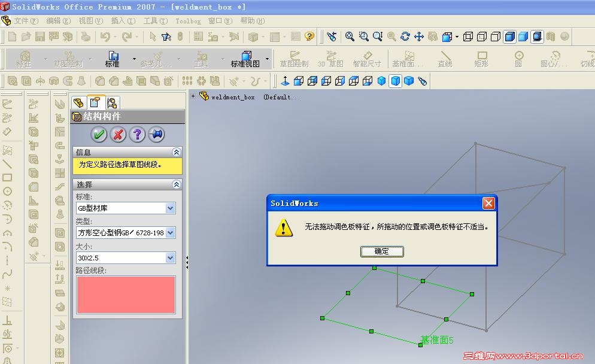Viewport: 595px width, 364px height.
Task: Open the 编辑 menu
Action: click(58, 21)
